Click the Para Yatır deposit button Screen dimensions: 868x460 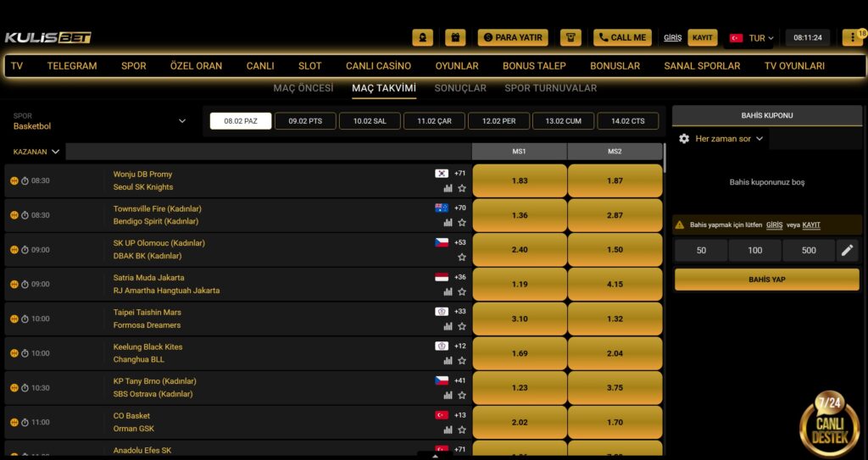513,37
